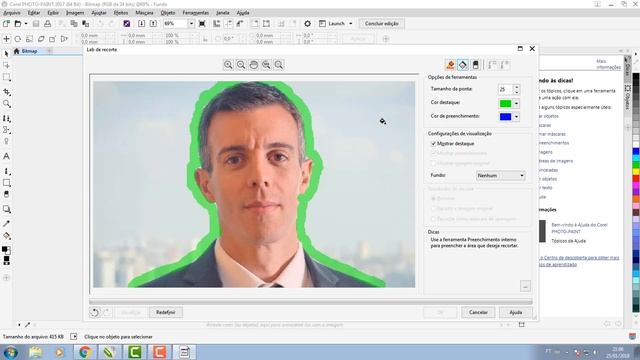
Task: Click the foreground/background color swatch in toolbox
Action: point(6,250)
